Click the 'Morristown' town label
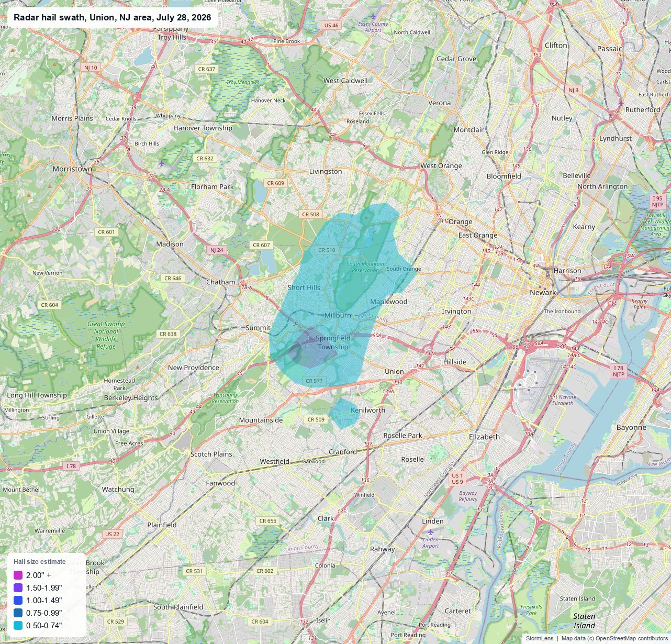Image resolution: width=671 pixels, height=644 pixels. 72,169
